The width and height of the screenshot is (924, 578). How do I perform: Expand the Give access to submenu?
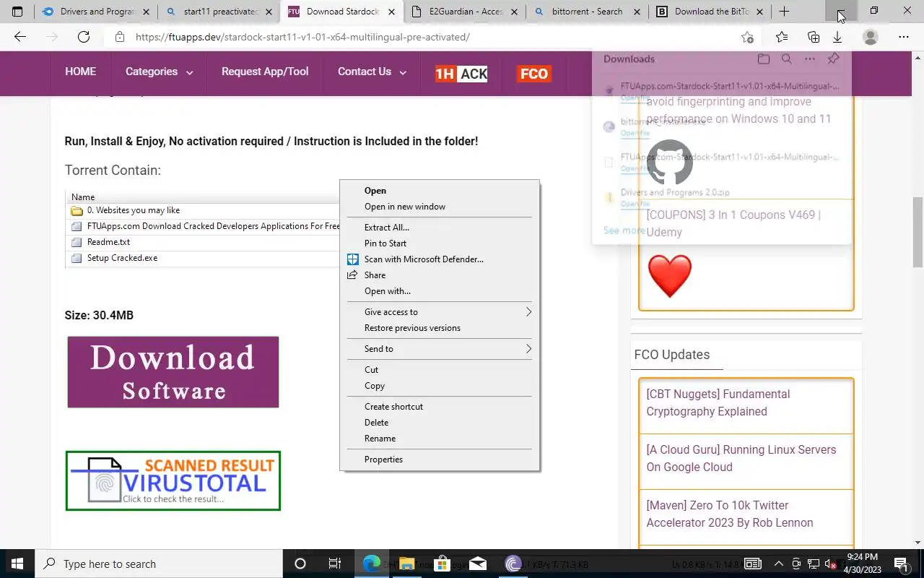440,312
